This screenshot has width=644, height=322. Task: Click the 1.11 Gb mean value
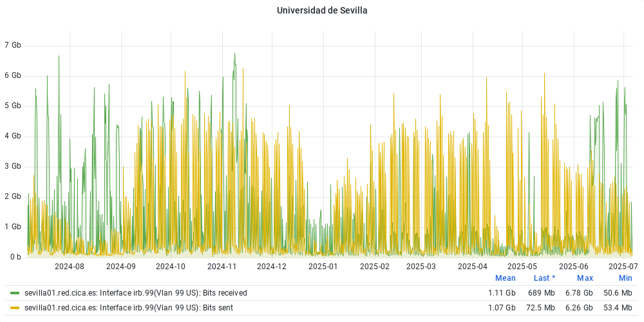tap(502, 293)
